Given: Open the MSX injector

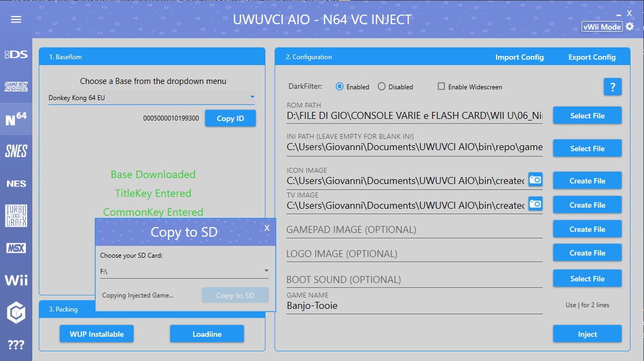Looking at the screenshot, I should click(16, 248).
